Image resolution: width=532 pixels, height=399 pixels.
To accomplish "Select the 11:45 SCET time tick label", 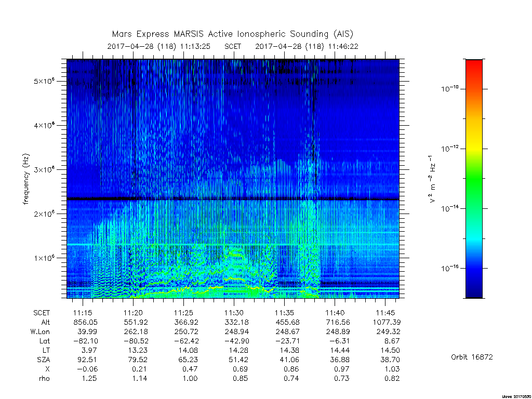I will (385, 313).
